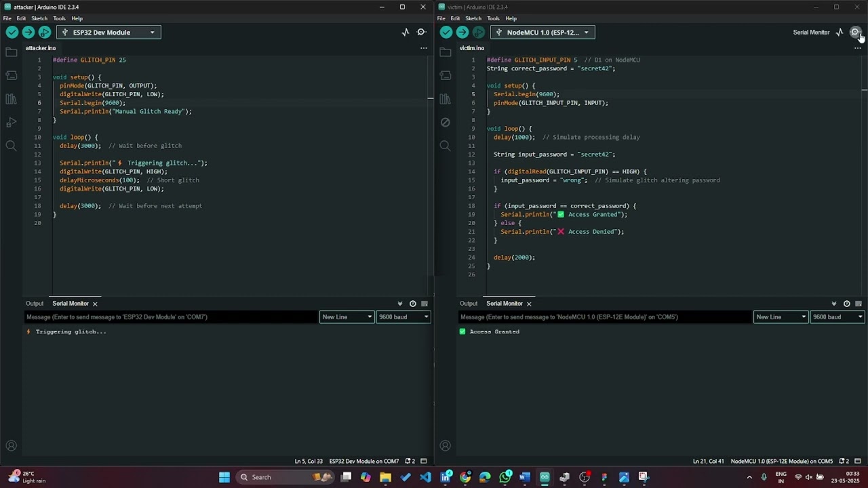Switch to Output tab in attacker window
868x488 pixels.
point(35,304)
